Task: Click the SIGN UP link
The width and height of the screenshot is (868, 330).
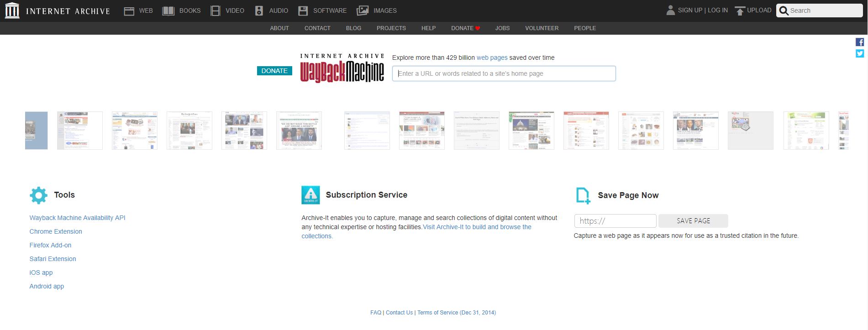Action: 690,10
